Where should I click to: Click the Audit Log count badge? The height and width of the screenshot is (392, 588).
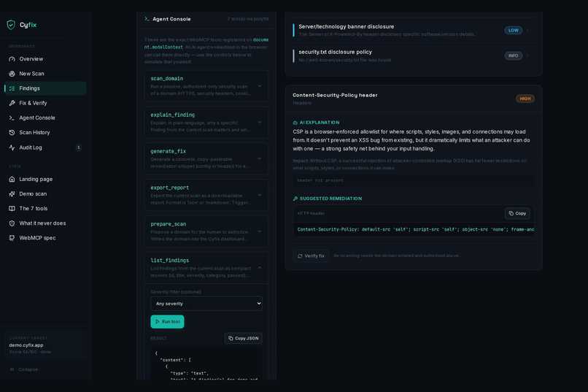point(78,147)
